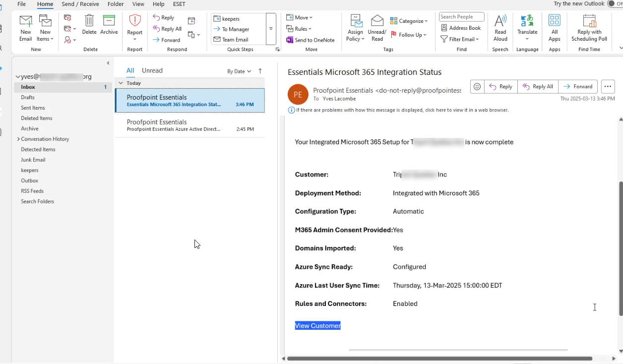Open the View Customer link
This screenshot has height=364, width=623.
tap(318, 326)
